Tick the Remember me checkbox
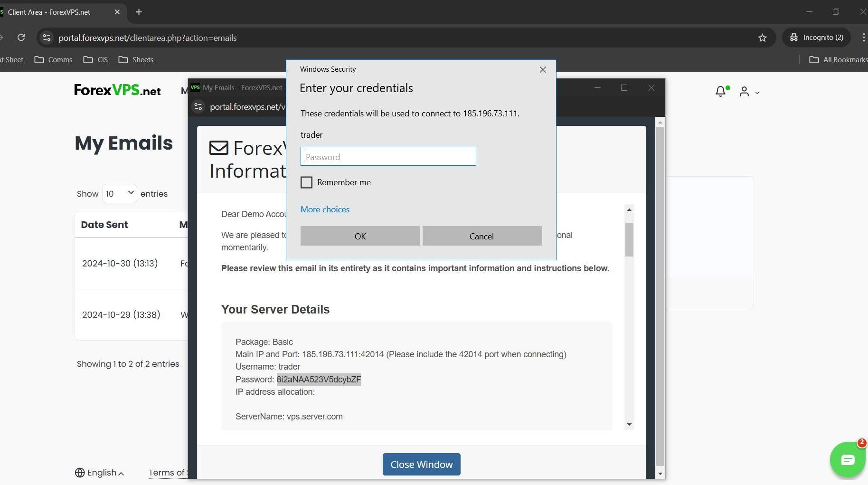This screenshot has width=868, height=485. coord(307,182)
